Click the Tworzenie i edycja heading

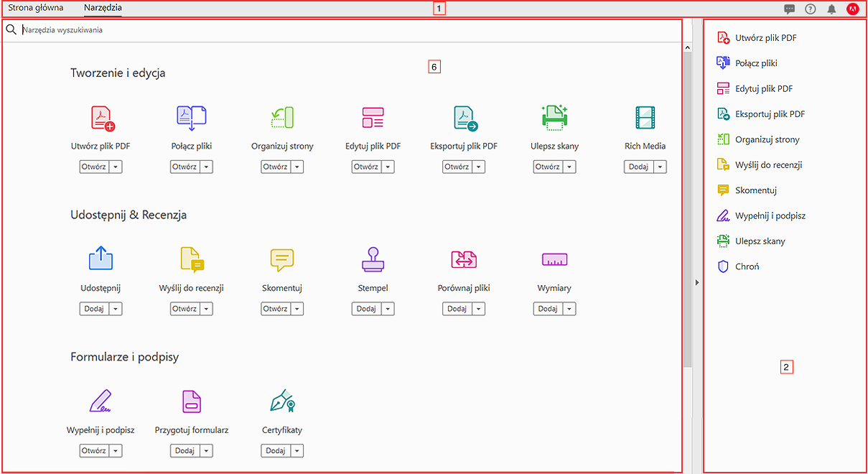[118, 73]
